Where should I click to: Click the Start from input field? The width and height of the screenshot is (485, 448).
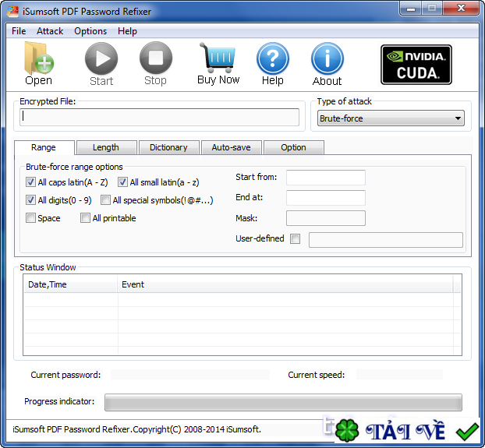coord(326,178)
